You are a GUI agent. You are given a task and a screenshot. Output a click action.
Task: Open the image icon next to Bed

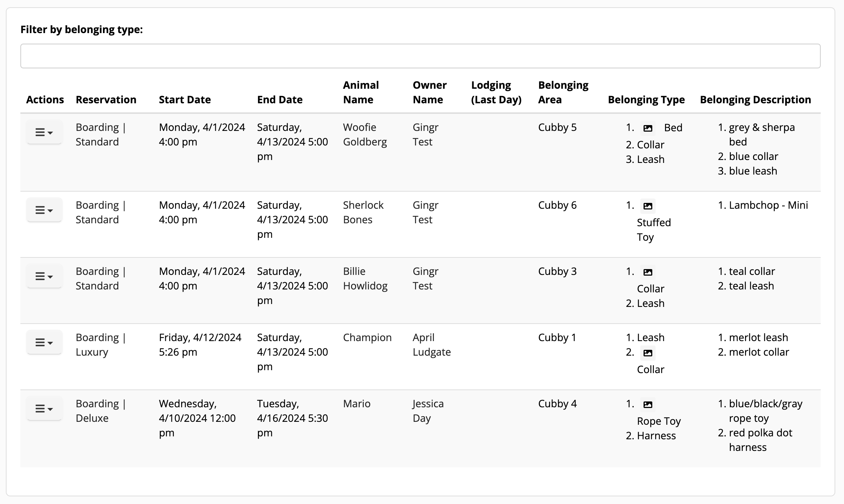[648, 128]
